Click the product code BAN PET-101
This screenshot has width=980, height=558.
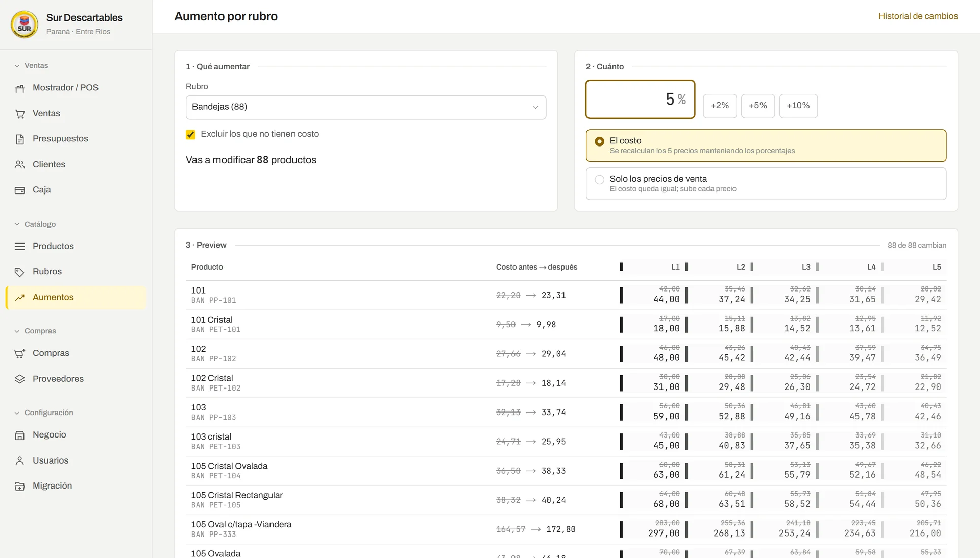[x=216, y=330]
